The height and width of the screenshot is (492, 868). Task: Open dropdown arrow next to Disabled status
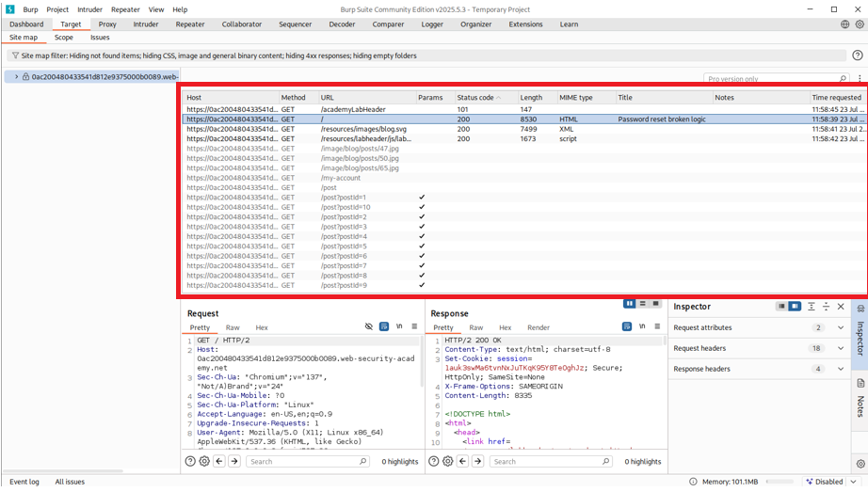(x=853, y=482)
